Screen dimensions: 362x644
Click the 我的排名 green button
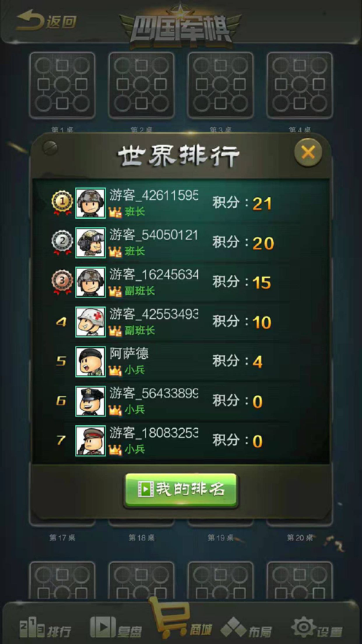point(181,490)
